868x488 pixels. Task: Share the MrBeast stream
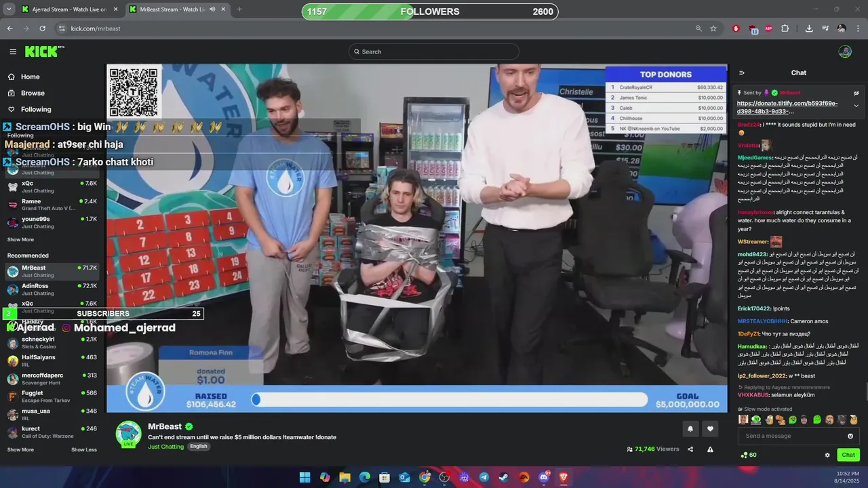690,449
